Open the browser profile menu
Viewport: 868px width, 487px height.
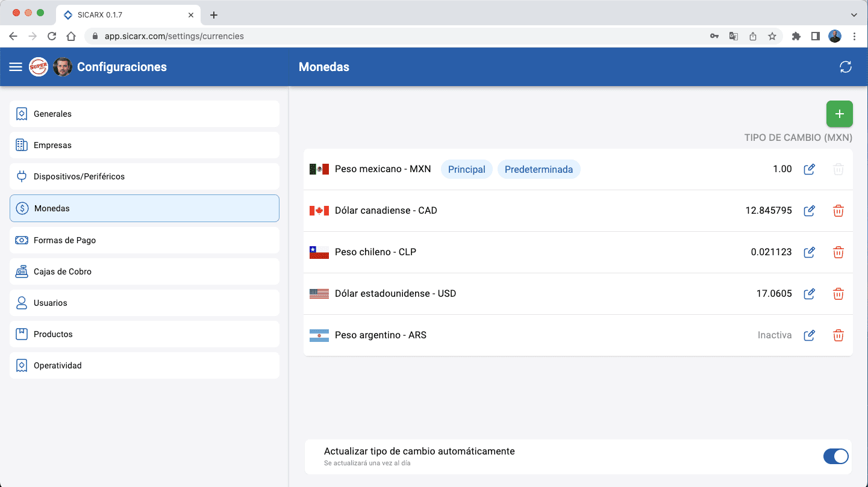coord(835,36)
